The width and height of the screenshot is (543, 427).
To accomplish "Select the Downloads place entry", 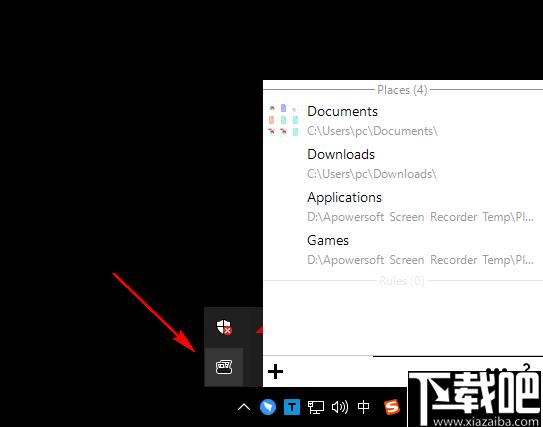I will point(403,163).
